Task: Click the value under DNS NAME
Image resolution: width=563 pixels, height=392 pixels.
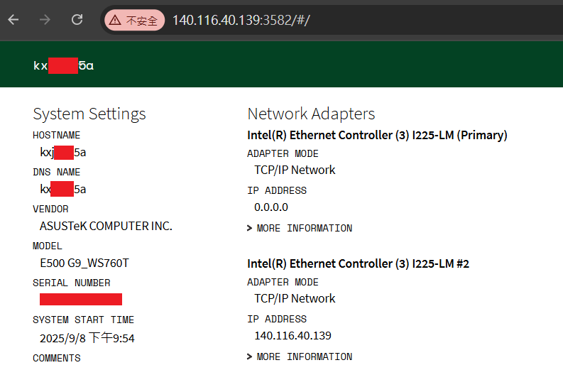Action: click(63, 190)
